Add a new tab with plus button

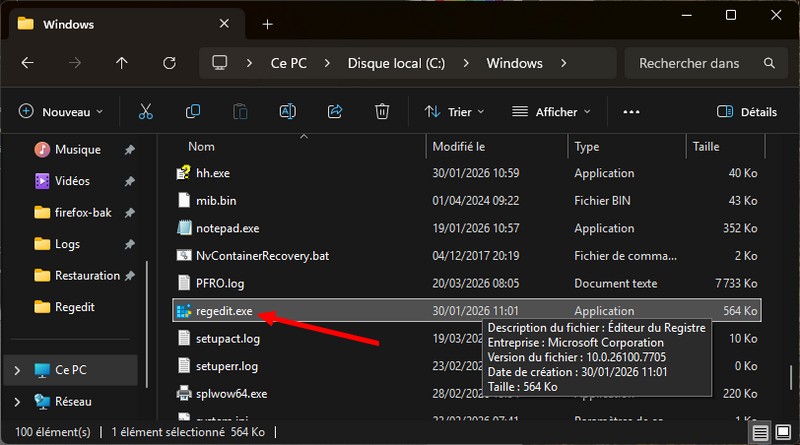coord(267,24)
